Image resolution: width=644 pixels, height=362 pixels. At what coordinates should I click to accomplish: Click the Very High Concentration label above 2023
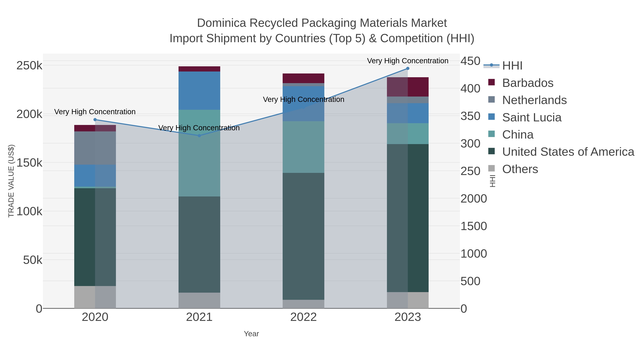tap(408, 61)
